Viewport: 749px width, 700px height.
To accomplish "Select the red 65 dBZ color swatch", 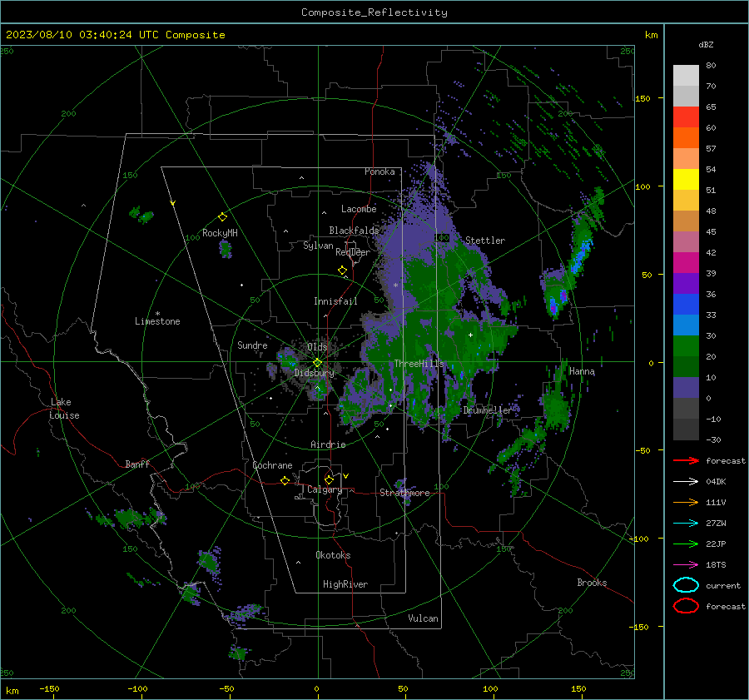I will [686, 117].
